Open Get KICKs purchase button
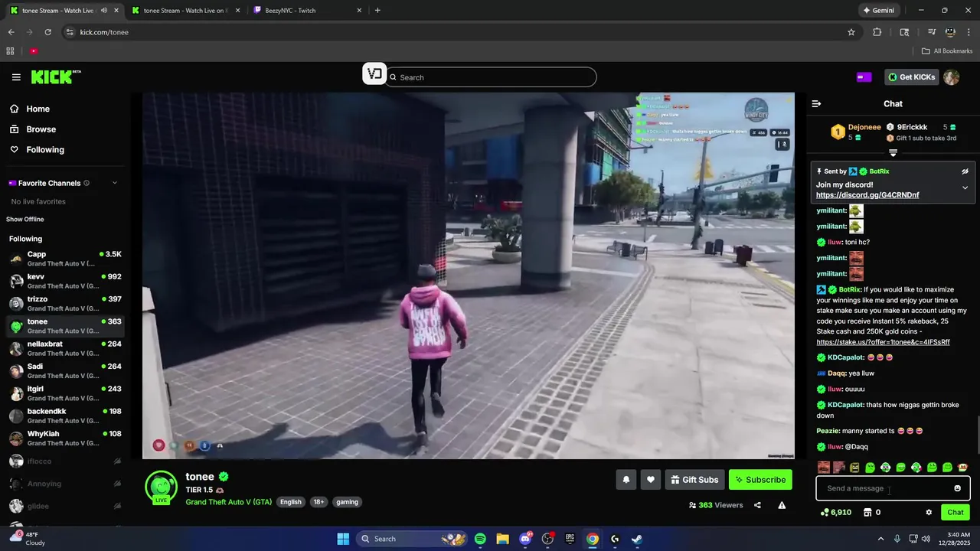This screenshot has width=980, height=551. [x=911, y=77]
